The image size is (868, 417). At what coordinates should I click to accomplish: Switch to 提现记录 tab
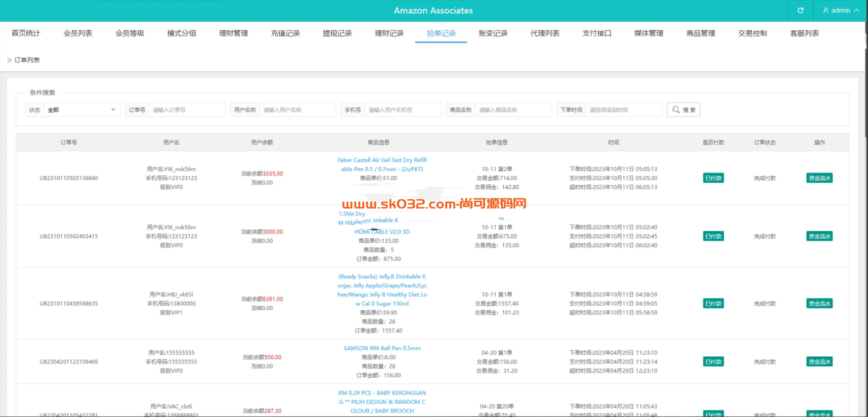point(337,33)
